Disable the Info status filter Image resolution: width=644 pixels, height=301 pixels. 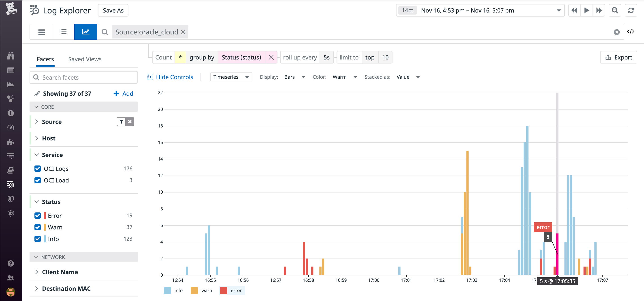point(37,239)
